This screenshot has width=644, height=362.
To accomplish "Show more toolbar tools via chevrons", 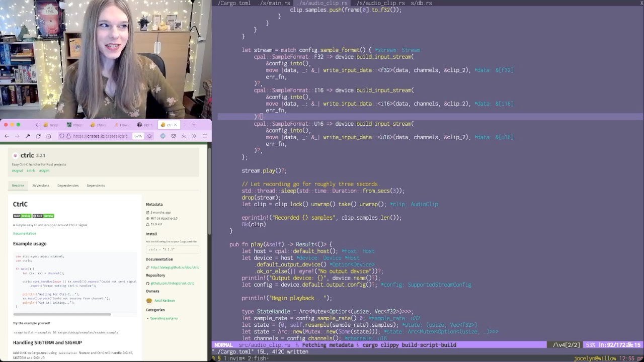I will tap(194, 136).
